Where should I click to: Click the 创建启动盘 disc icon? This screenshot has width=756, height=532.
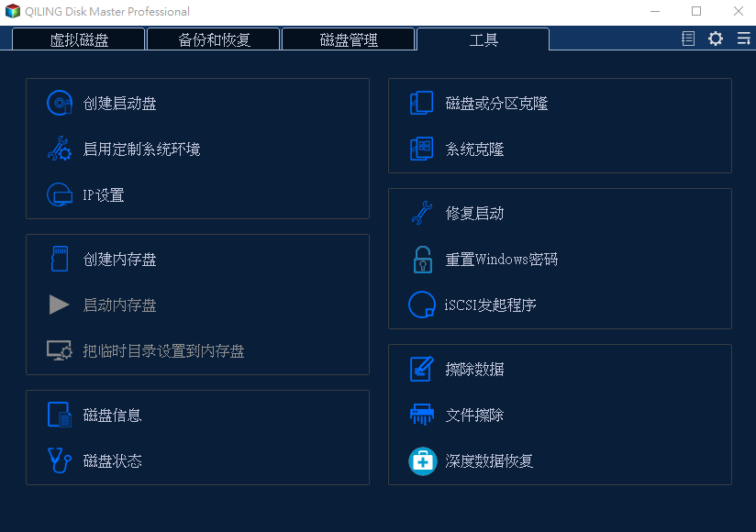(60, 103)
